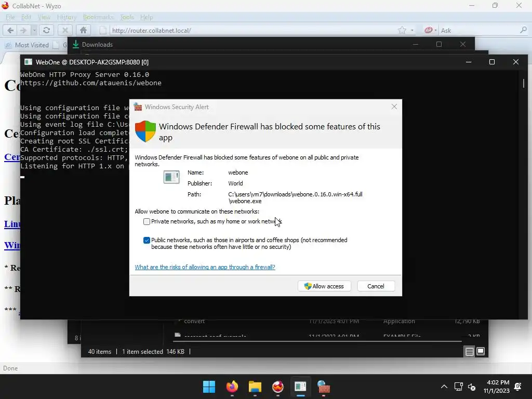Switch Explorer to details view icon
Screen dimensions: 532x399
pos(469,352)
